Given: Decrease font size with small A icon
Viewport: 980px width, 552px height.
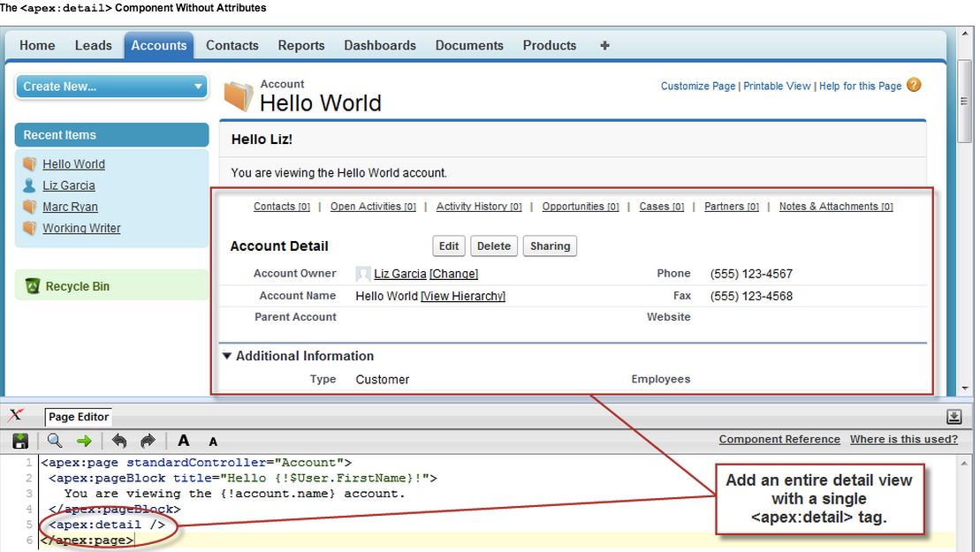Looking at the screenshot, I should (213, 442).
